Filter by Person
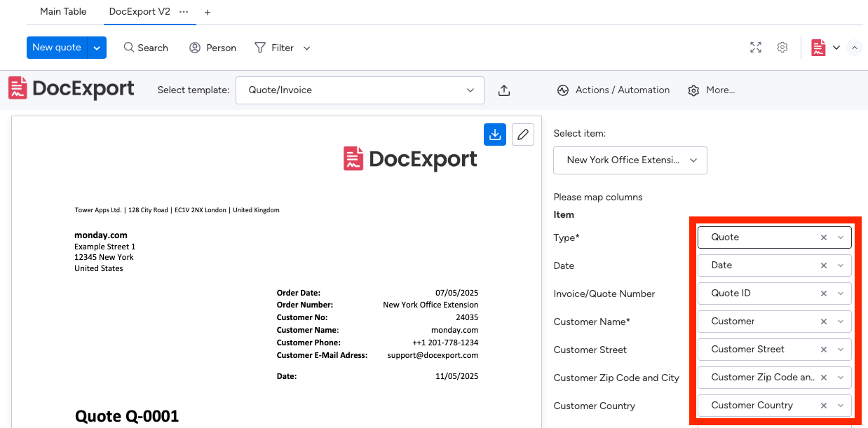This screenshot has height=428, width=868. point(212,48)
